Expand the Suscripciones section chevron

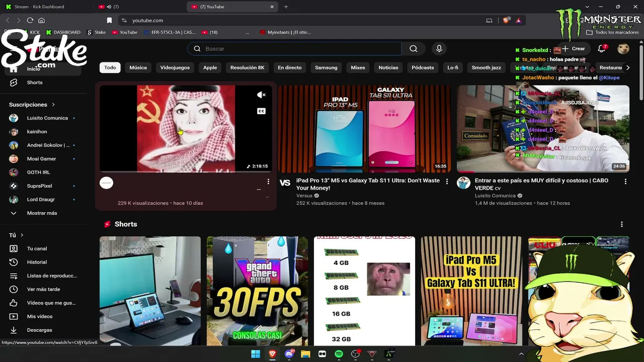coord(53,105)
